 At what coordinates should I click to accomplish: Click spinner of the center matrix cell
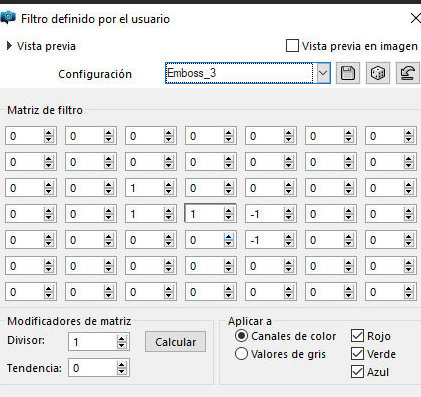pyautogui.click(x=229, y=214)
